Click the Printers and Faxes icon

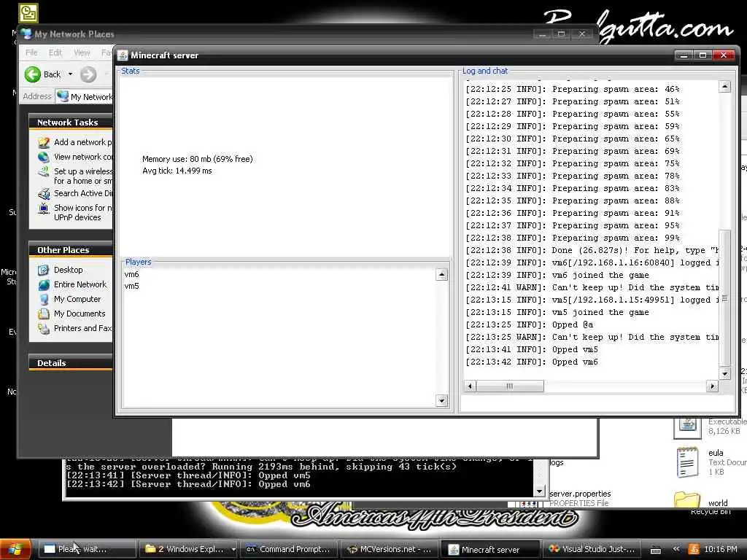tap(44, 329)
